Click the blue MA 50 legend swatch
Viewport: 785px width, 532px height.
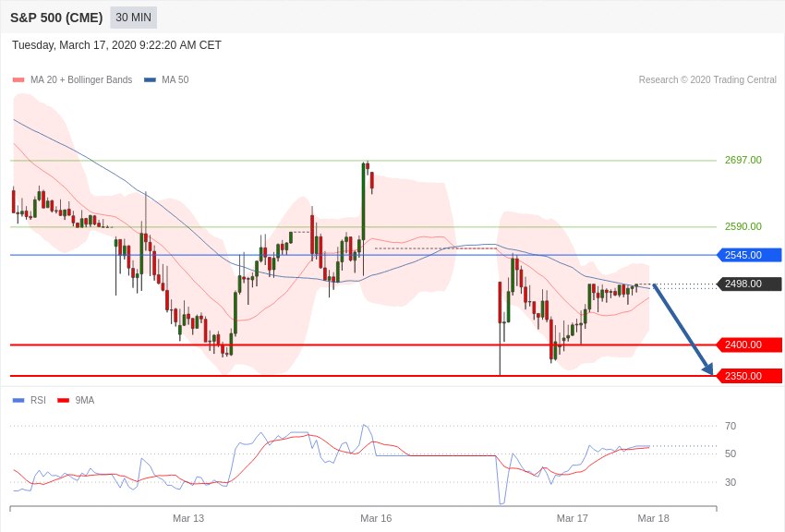tap(150, 79)
